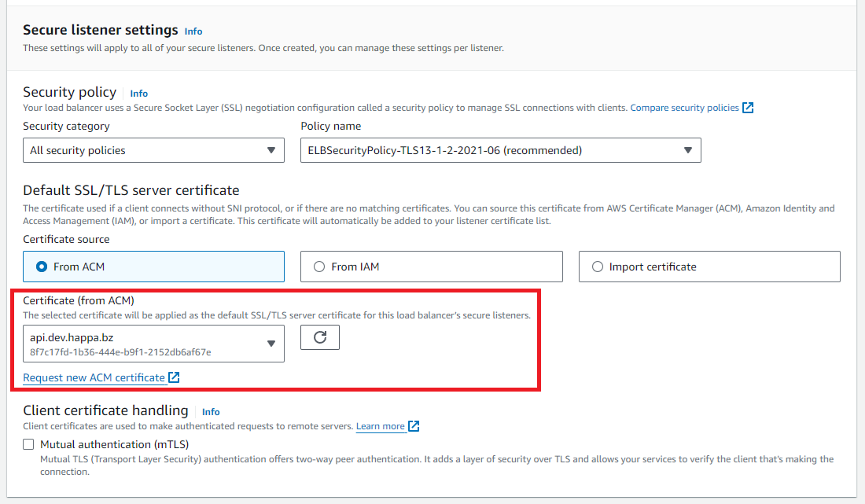Click the Learn more link

coord(380,426)
